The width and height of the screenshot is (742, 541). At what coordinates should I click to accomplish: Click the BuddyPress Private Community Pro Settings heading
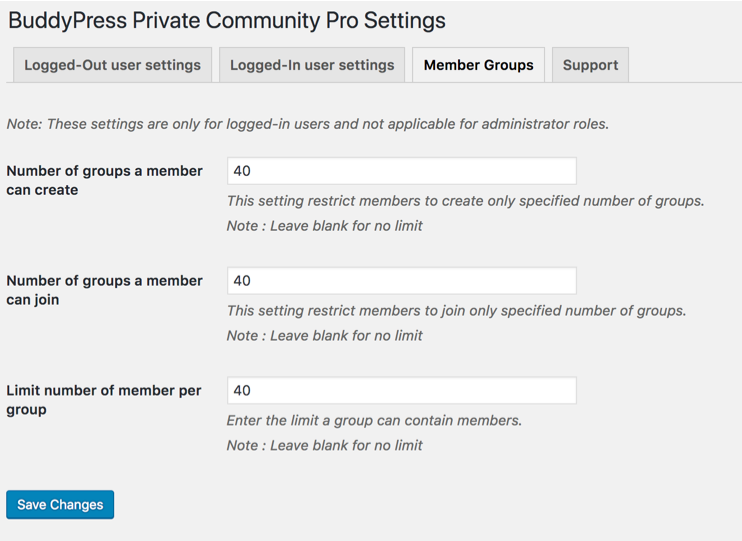click(x=227, y=21)
